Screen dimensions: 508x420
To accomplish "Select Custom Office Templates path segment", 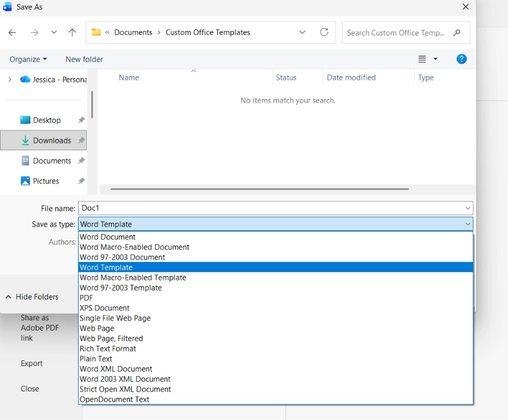I will pyautogui.click(x=208, y=32).
